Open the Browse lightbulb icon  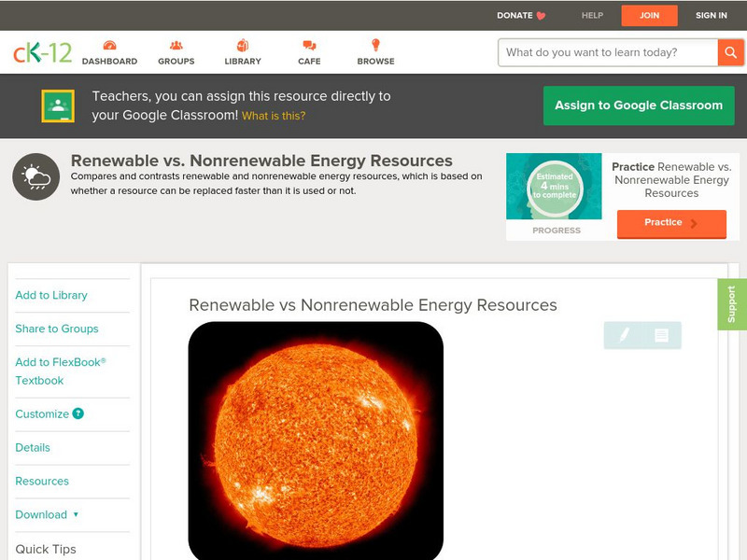tap(376, 46)
